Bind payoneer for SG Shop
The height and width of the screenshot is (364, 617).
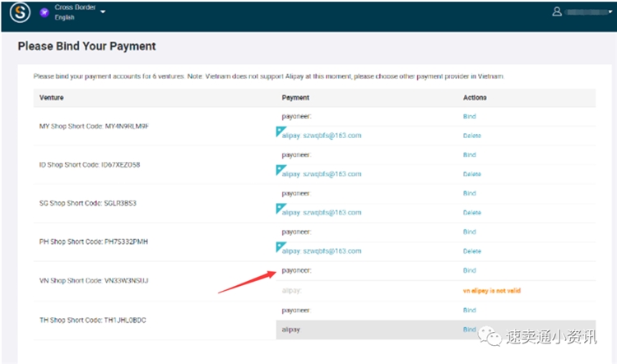point(470,193)
